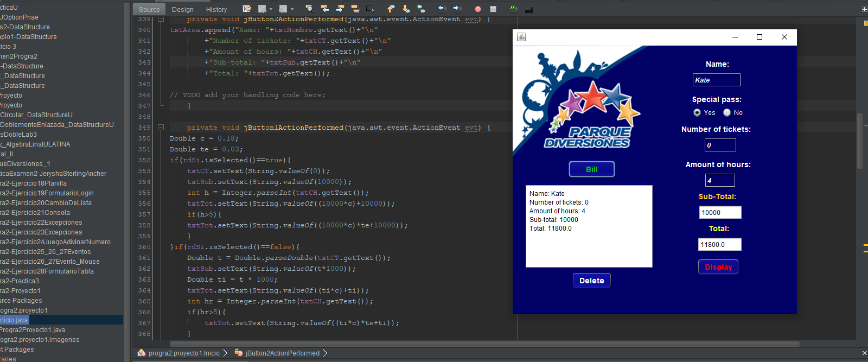The width and height of the screenshot is (868, 362).
Task: Go to Find Next Occurrence icon
Action: click(x=340, y=9)
